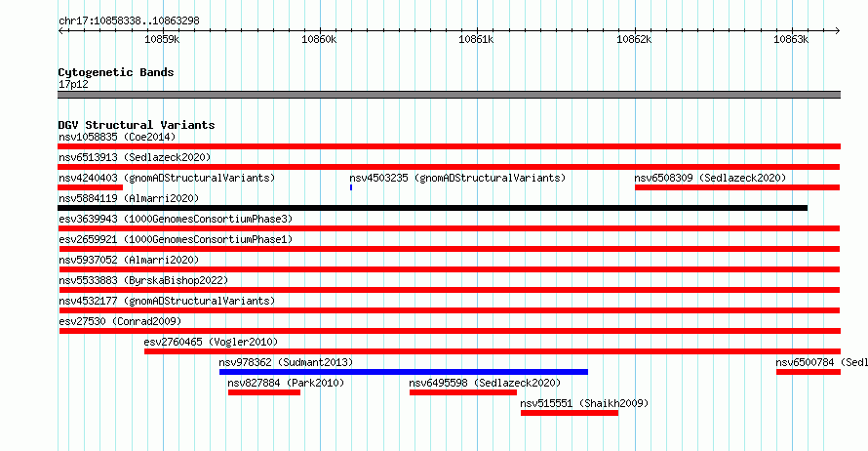Click the gray 17p12 cytogenetic band bar

[x=449, y=95]
